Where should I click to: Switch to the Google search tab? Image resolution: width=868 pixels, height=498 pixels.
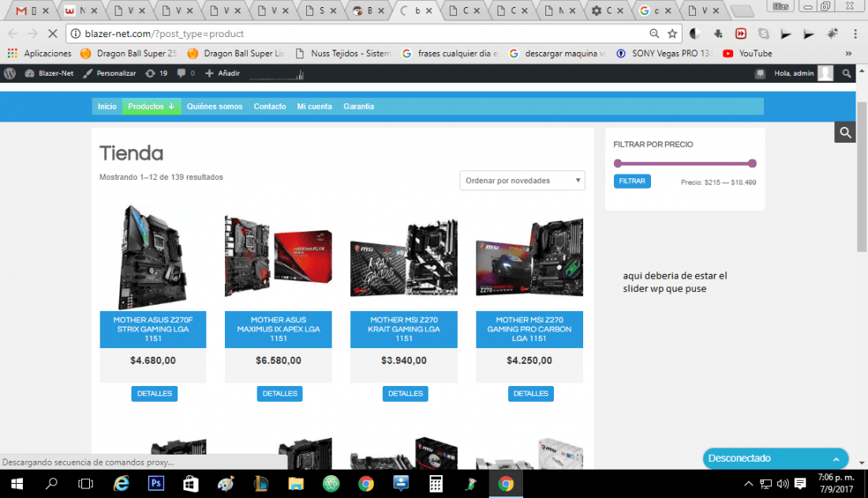pos(656,10)
